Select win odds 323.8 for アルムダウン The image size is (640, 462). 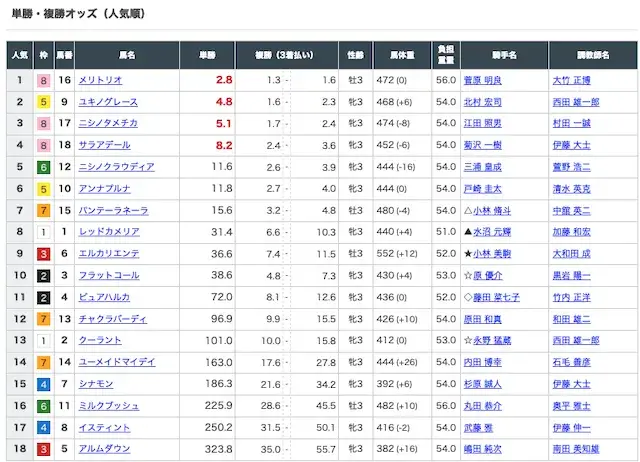(x=219, y=449)
